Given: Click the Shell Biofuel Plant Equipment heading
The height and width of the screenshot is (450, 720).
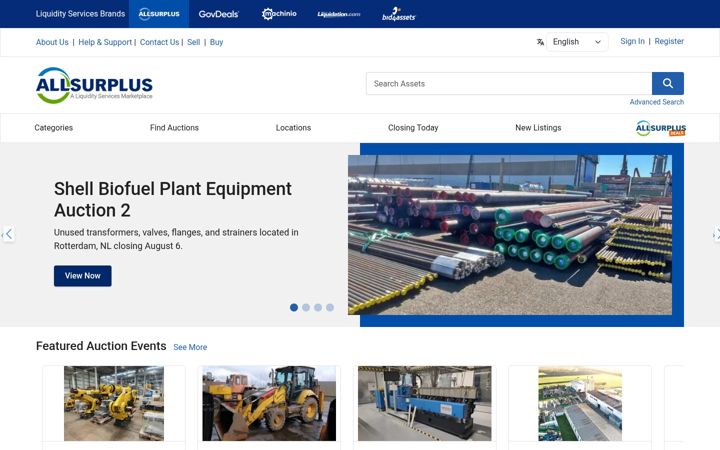Looking at the screenshot, I should [173, 199].
